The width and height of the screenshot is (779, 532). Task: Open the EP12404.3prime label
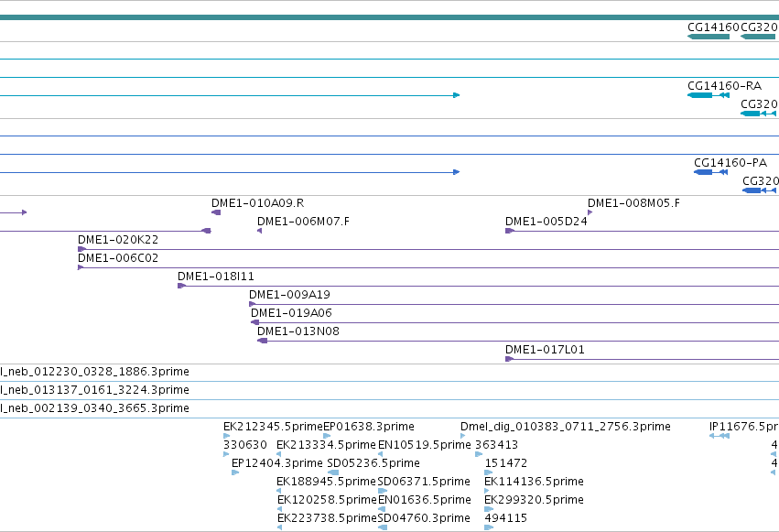[x=277, y=463]
